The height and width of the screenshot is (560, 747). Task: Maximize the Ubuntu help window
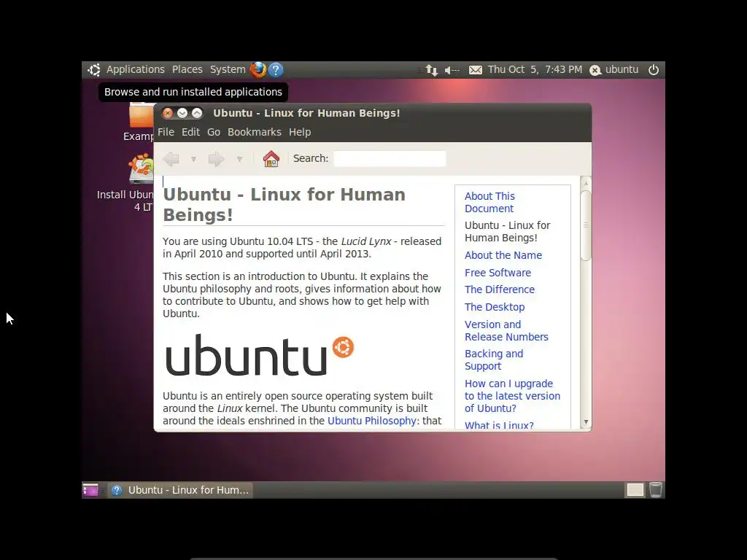tap(197, 113)
